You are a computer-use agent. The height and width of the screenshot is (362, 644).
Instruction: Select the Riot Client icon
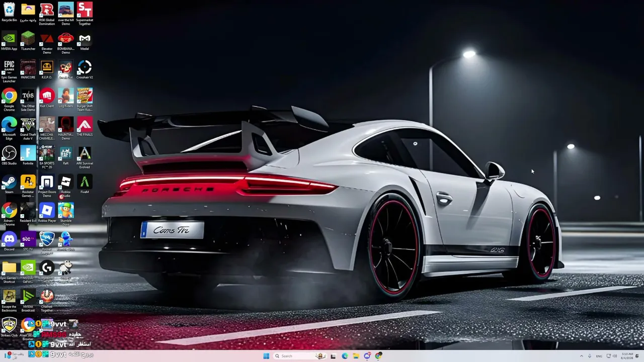(x=47, y=99)
